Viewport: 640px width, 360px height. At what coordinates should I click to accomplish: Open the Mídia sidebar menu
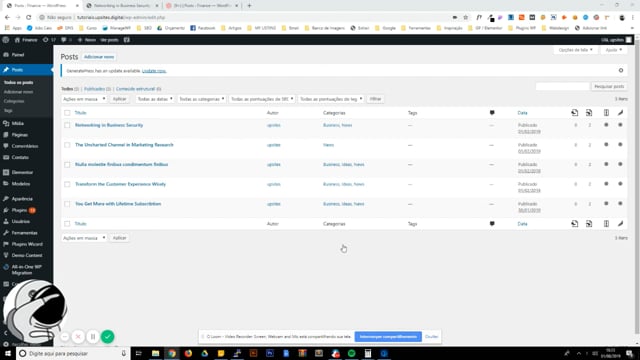(x=17, y=123)
